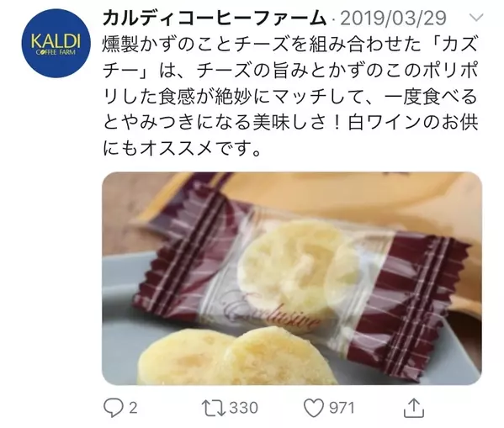Viewport: 504px width, 428px height.
Task: Click the 白ワインのお供 phrase in tweet
Action: [413, 123]
